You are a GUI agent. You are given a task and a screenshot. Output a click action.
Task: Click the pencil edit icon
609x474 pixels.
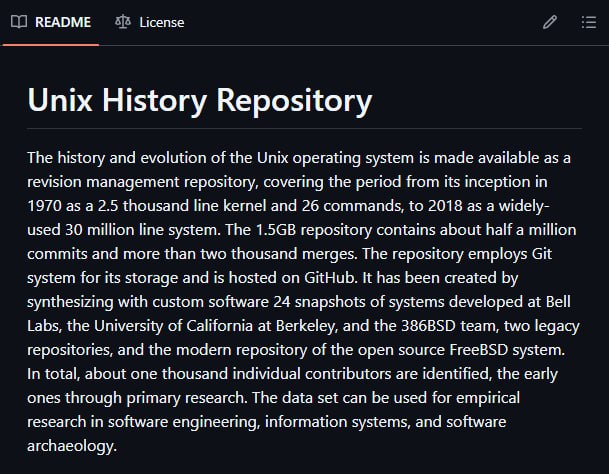[x=549, y=22]
